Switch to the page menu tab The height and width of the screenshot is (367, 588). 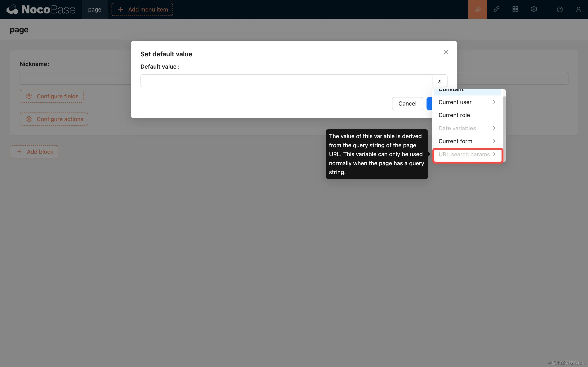pos(95,9)
